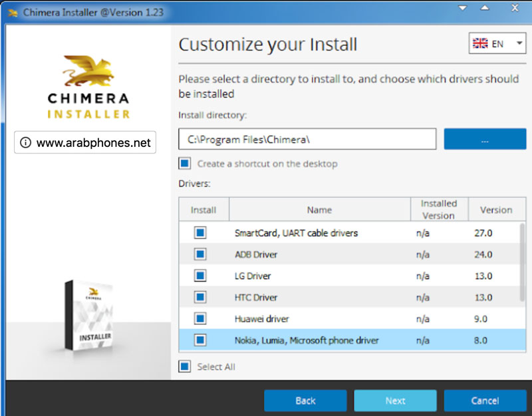Click version value 27.0 for SmartCard drivers
The image size is (532, 416).
[483, 233]
